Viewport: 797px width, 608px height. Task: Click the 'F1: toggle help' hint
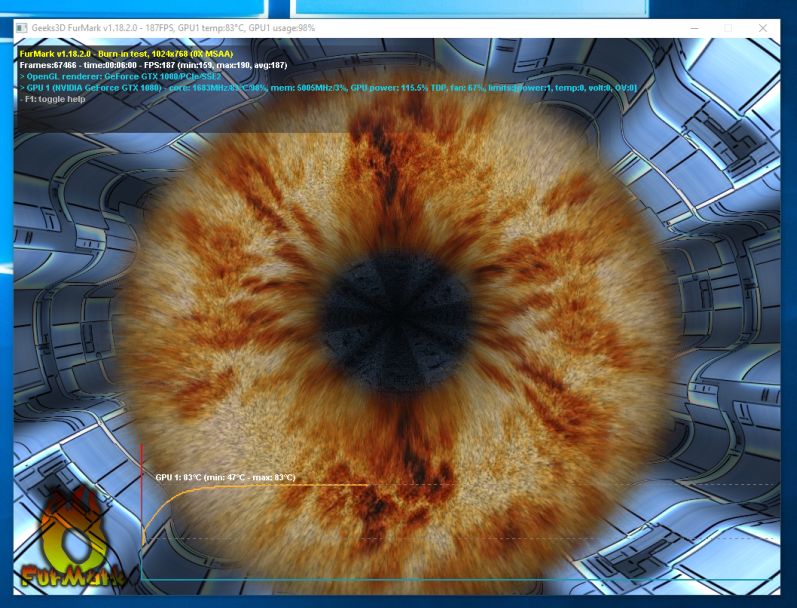pos(52,99)
